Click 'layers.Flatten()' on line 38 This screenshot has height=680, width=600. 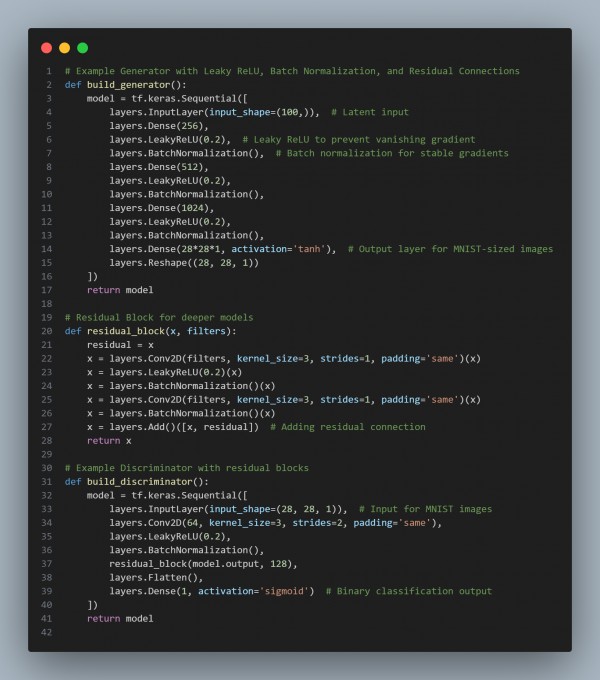point(153,578)
